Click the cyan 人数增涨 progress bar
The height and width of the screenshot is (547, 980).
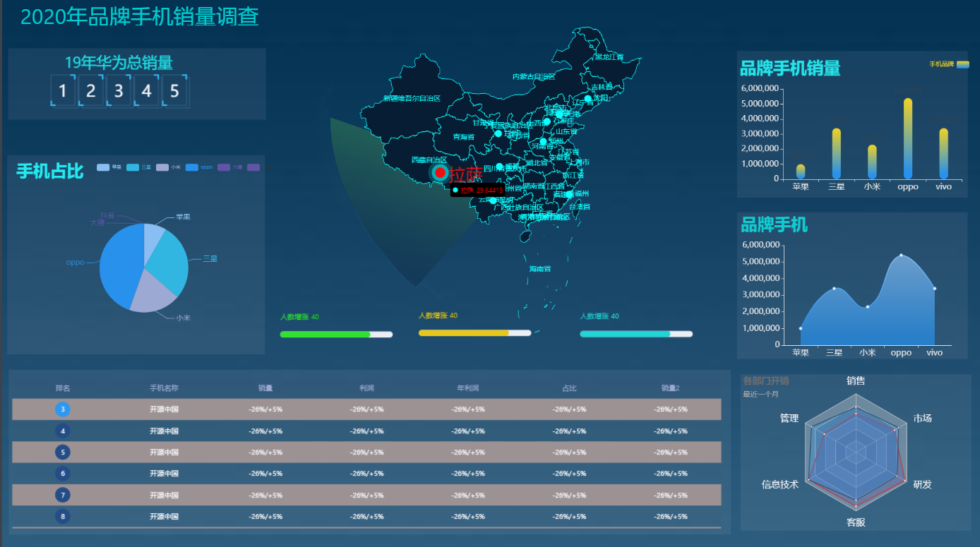[x=636, y=334]
